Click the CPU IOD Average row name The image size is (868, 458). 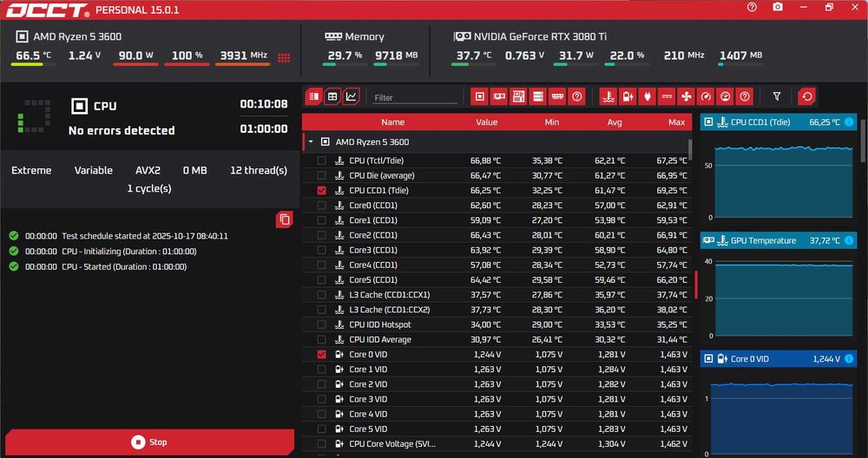tap(380, 340)
